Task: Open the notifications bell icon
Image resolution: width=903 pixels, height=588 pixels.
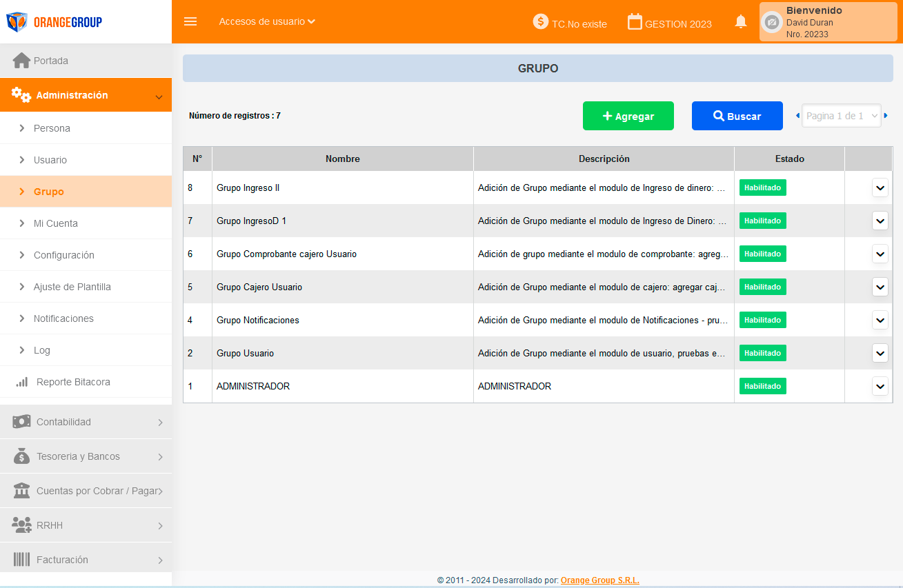Action: tap(741, 21)
